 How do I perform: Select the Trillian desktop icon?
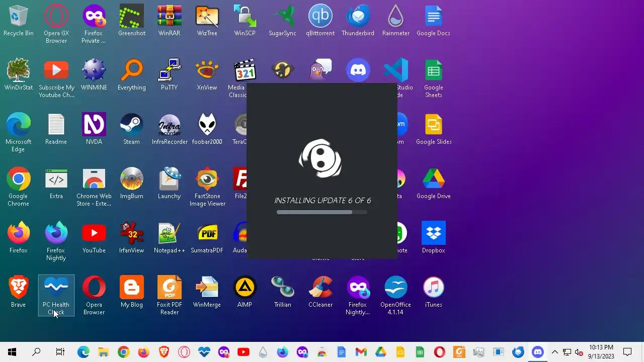[x=282, y=293]
